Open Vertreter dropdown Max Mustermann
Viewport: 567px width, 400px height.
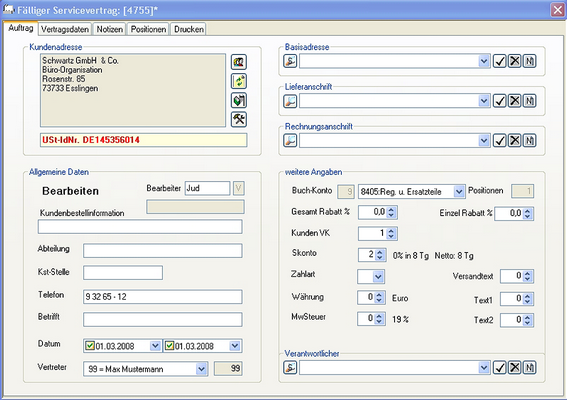point(201,369)
